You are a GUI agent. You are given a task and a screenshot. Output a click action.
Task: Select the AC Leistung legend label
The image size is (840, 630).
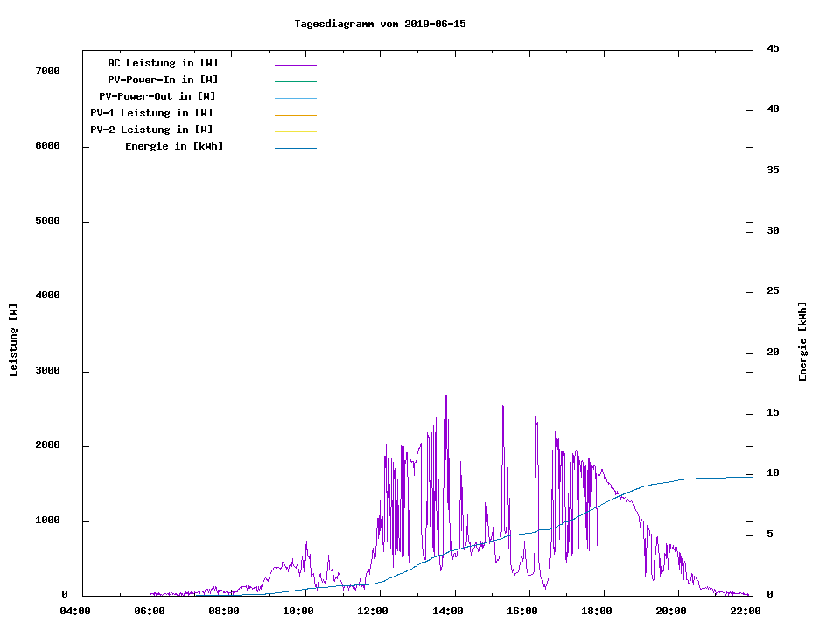click(163, 63)
